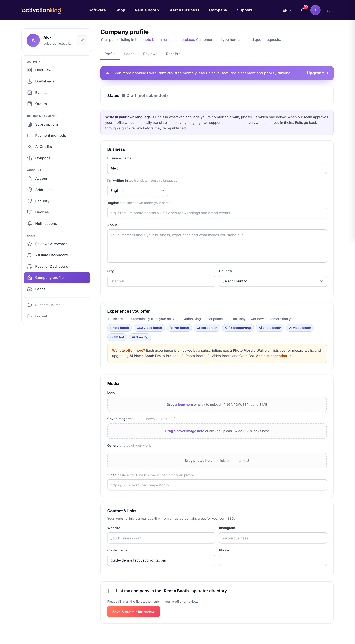355x644 pixels.
Task: Open the Software menu
Action: click(97, 10)
